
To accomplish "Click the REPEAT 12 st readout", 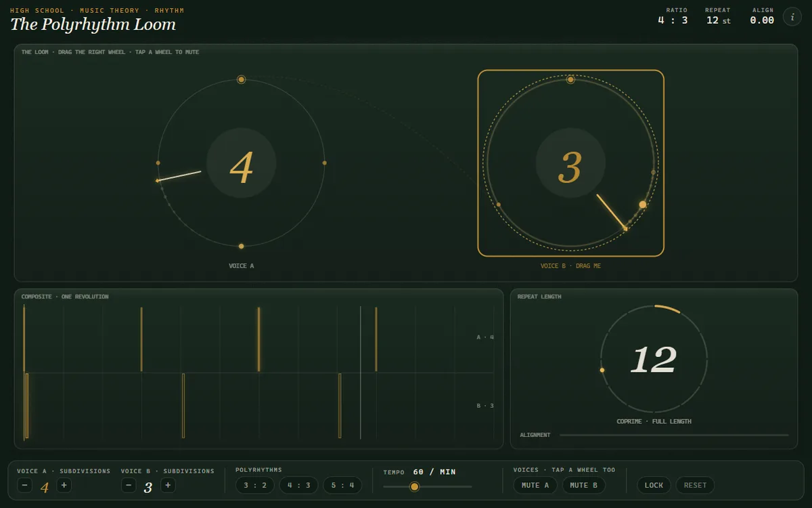I will pyautogui.click(x=718, y=17).
